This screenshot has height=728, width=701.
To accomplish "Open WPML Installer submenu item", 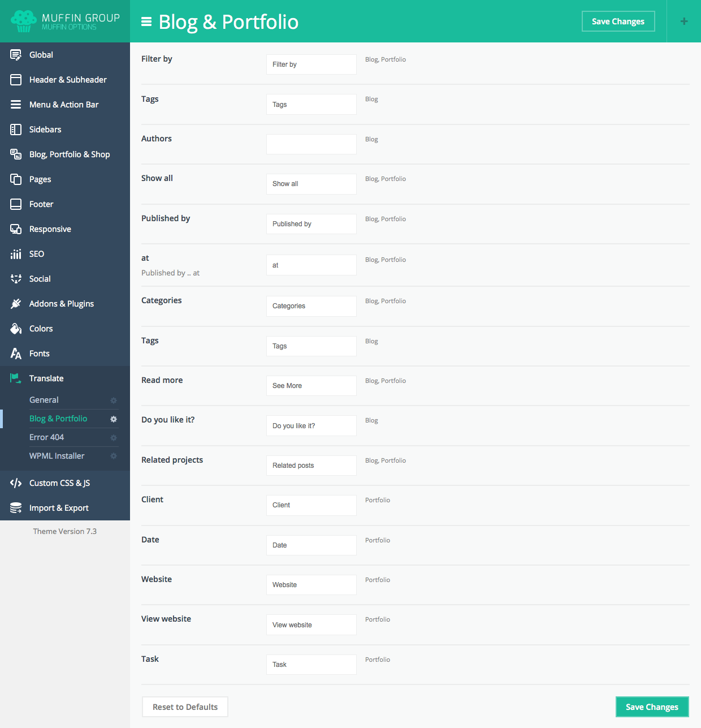I will pos(57,456).
